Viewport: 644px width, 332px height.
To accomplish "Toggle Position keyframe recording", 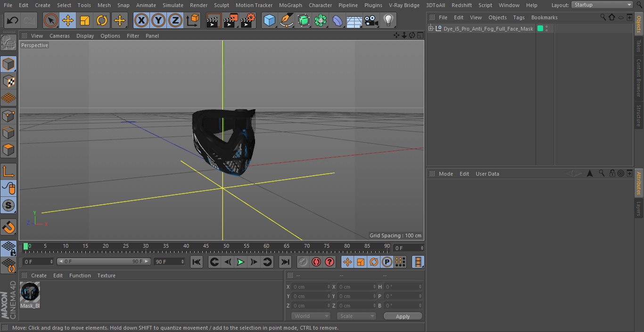I will pos(347,262).
